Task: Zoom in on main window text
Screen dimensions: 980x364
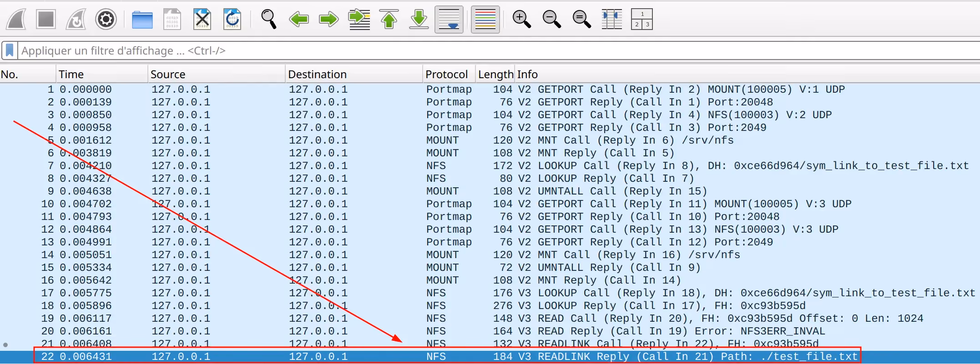Action: [521, 20]
